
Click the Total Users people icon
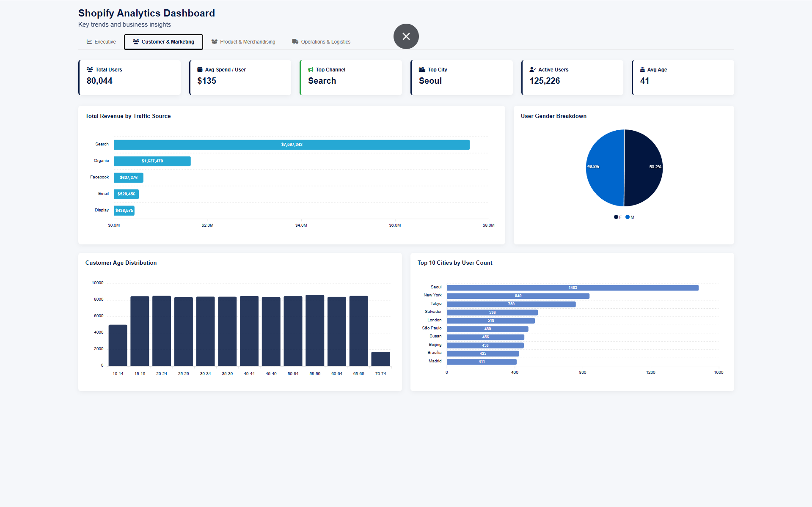pyautogui.click(x=90, y=69)
